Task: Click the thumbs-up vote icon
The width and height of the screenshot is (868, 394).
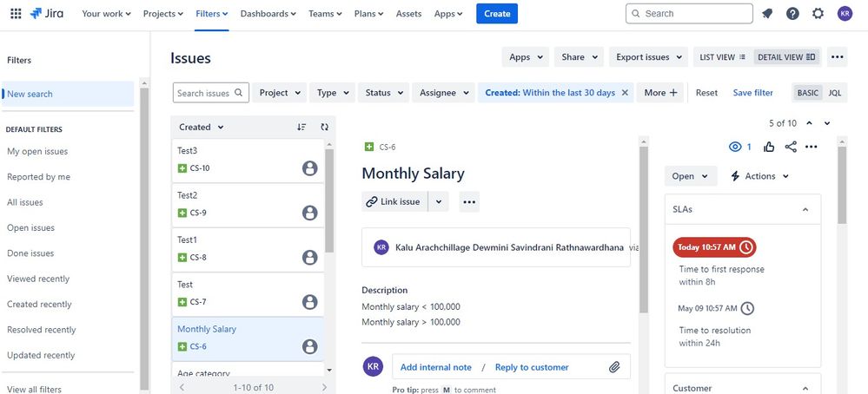Action: 769,147
